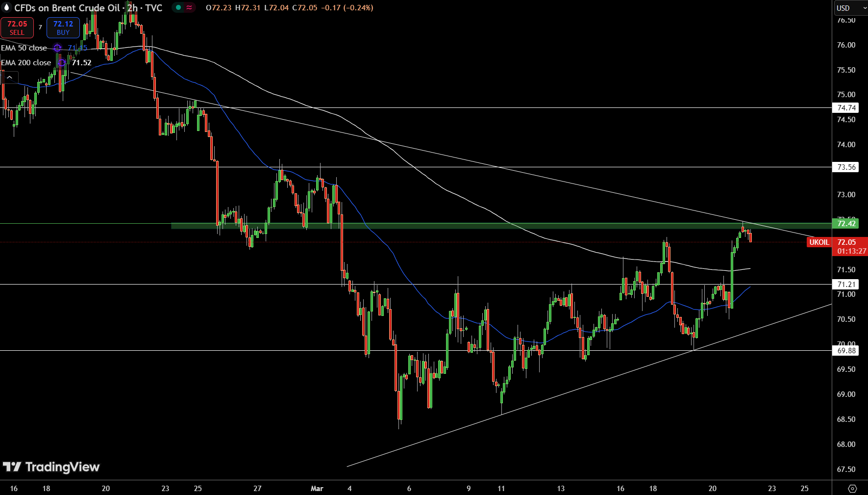Image resolution: width=868 pixels, height=495 pixels.
Task: Click the oil drop symbol logo icon
Action: 6,7
